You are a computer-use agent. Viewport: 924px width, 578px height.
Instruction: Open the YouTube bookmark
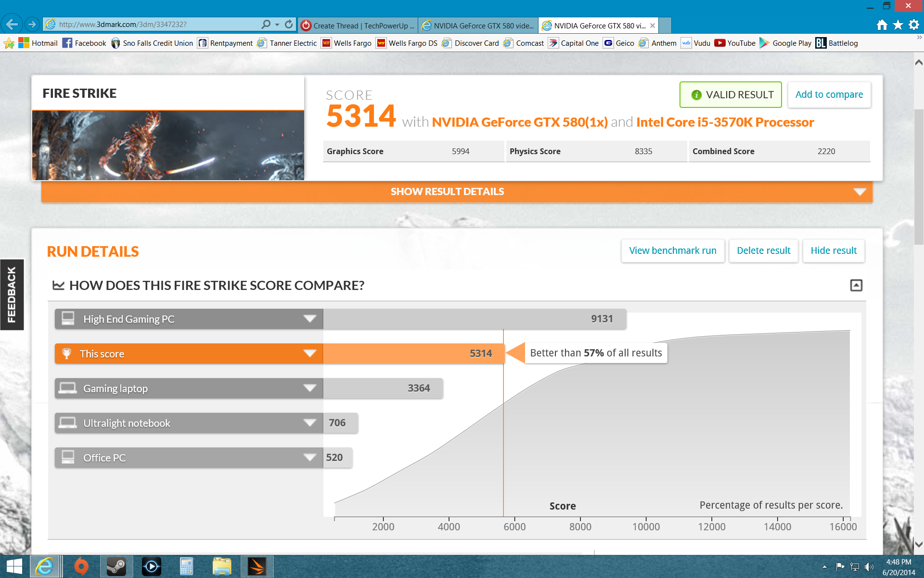[x=735, y=43]
